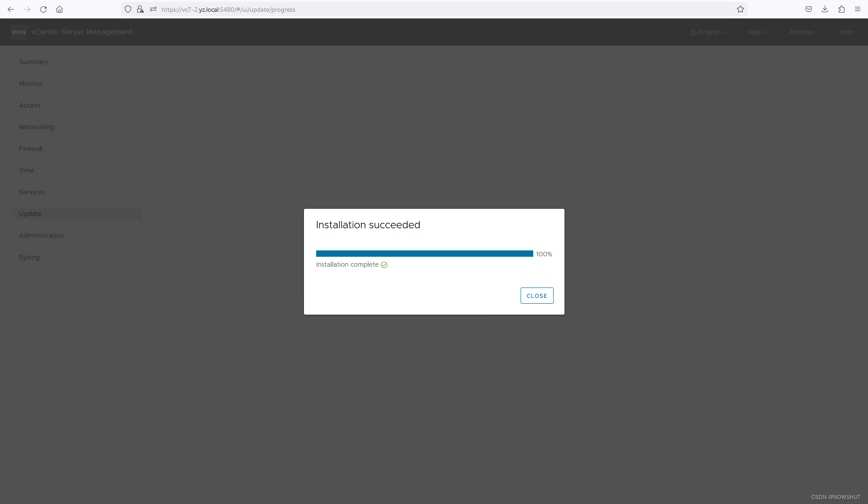Click the connection security lock icon

(x=140, y=9)
